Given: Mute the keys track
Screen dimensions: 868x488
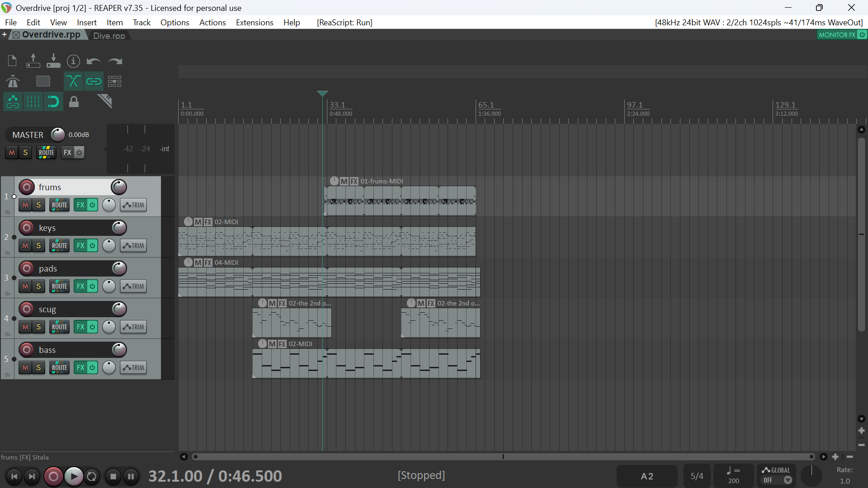Looking at the screenshot, I should pos(25,246).
